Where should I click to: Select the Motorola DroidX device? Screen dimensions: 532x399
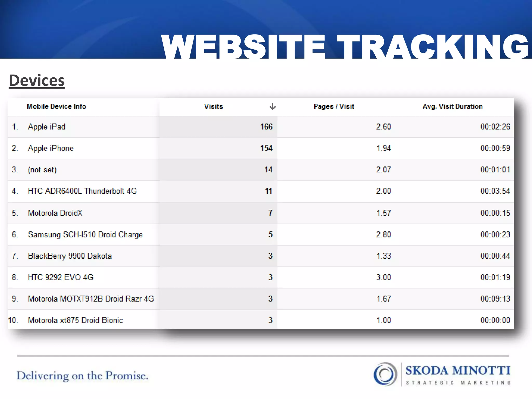(55, 213)
